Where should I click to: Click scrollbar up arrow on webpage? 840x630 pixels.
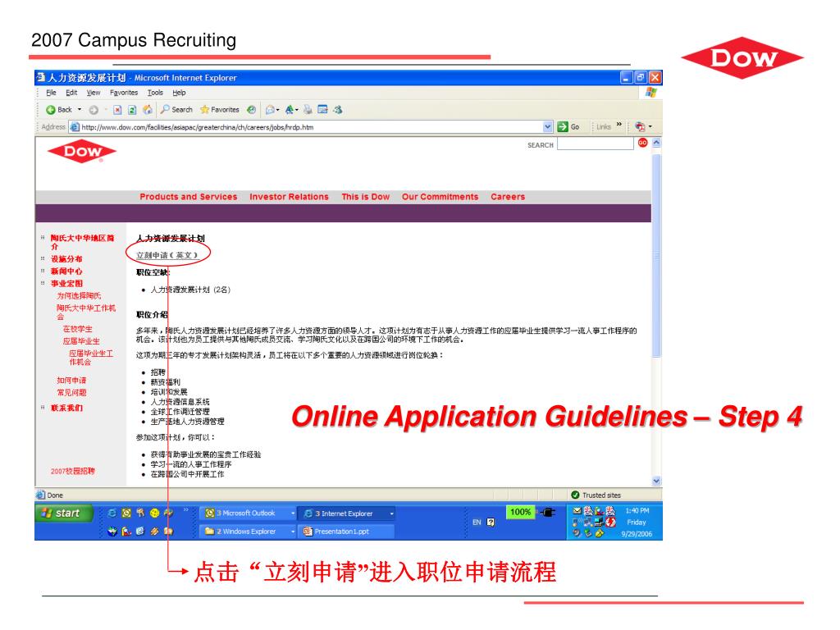656,143
